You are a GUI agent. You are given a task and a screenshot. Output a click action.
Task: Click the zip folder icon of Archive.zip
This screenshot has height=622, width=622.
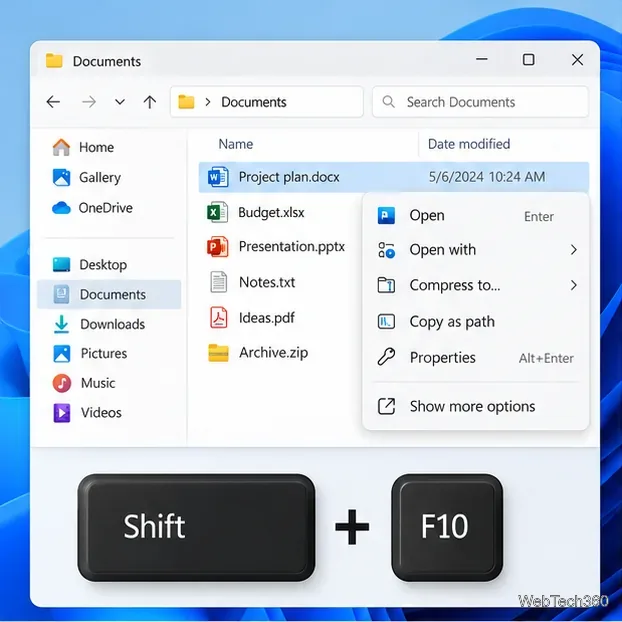(x=218, y=353)
